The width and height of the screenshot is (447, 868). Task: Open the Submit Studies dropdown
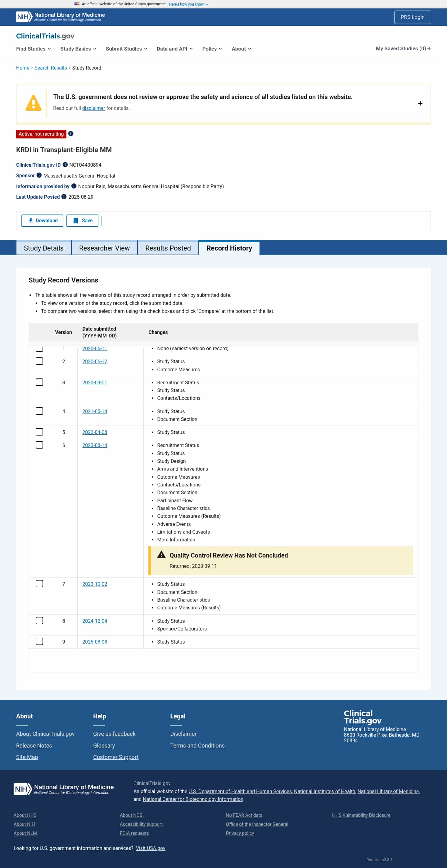click(x=126, y=49)
